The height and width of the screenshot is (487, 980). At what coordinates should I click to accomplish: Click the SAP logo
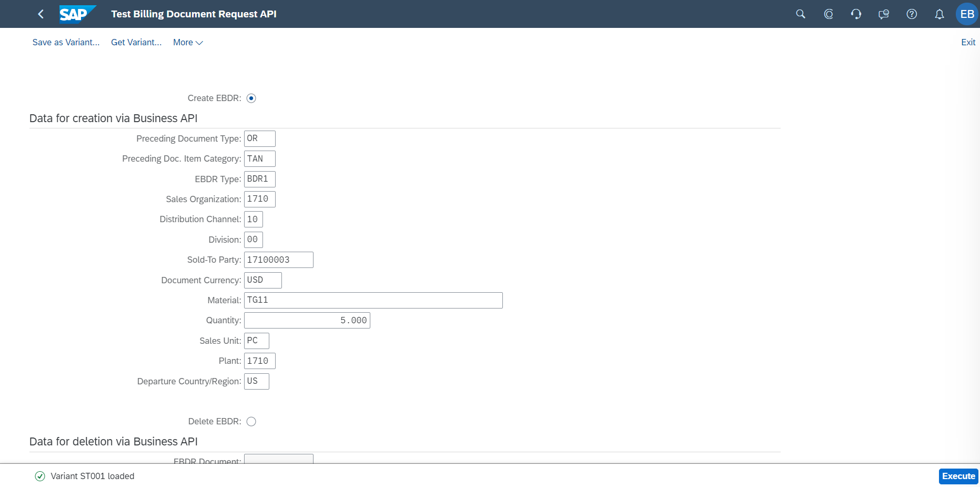tap(77, 14)
